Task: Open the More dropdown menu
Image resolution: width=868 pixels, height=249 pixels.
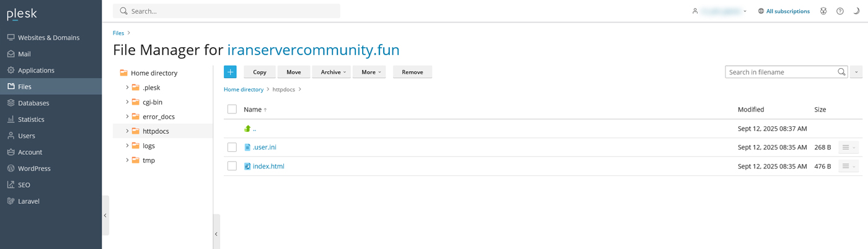Action: [370, 72]
